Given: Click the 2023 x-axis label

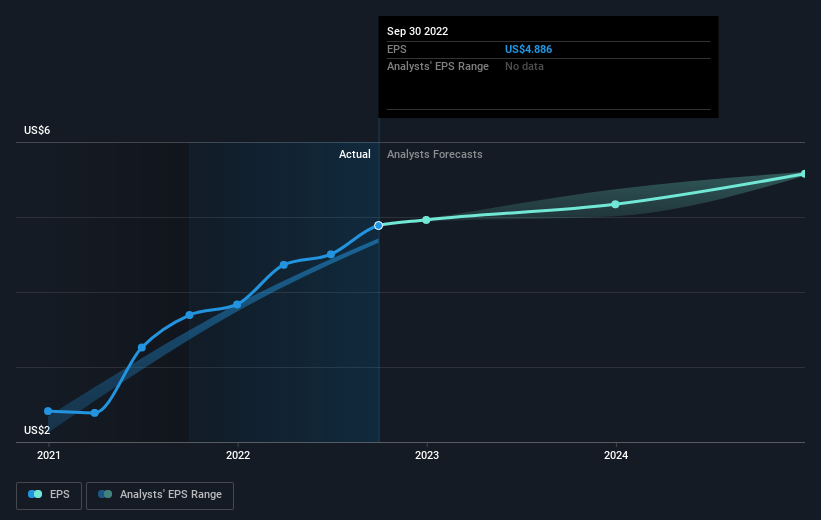Looking at the screenshot, I should tap(427, 456).
